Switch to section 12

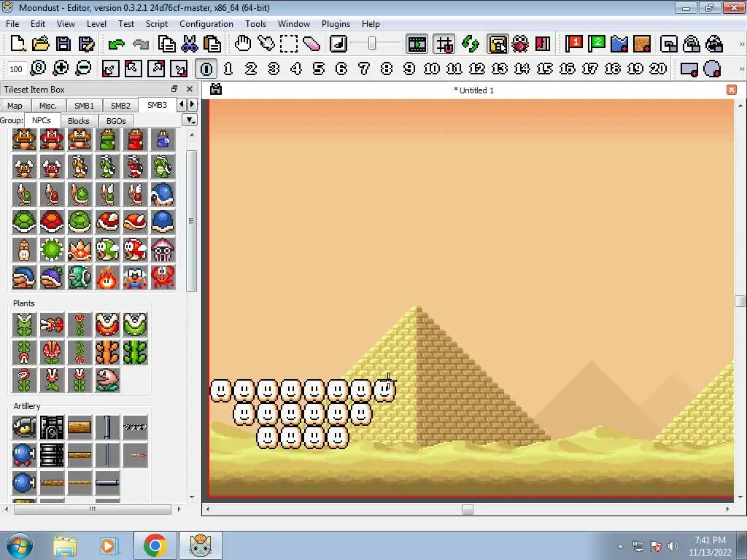(477, 69)
